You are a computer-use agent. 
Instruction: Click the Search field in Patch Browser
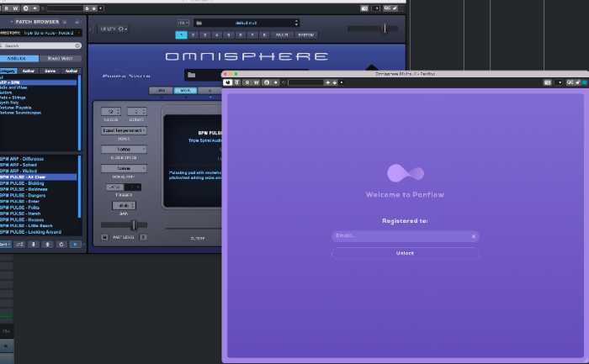tap(40, 45)
